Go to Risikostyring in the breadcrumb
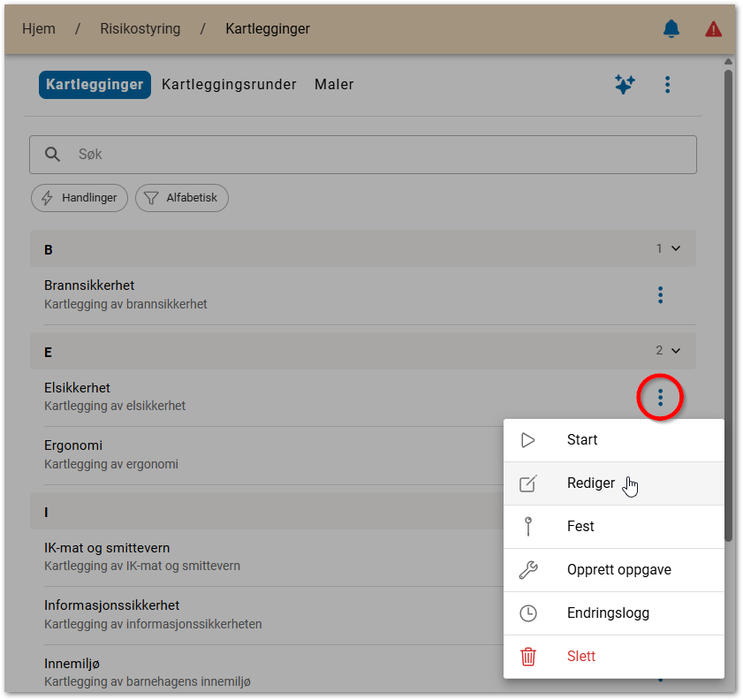The height and width of the screenshot is (700, 743). 140,29
